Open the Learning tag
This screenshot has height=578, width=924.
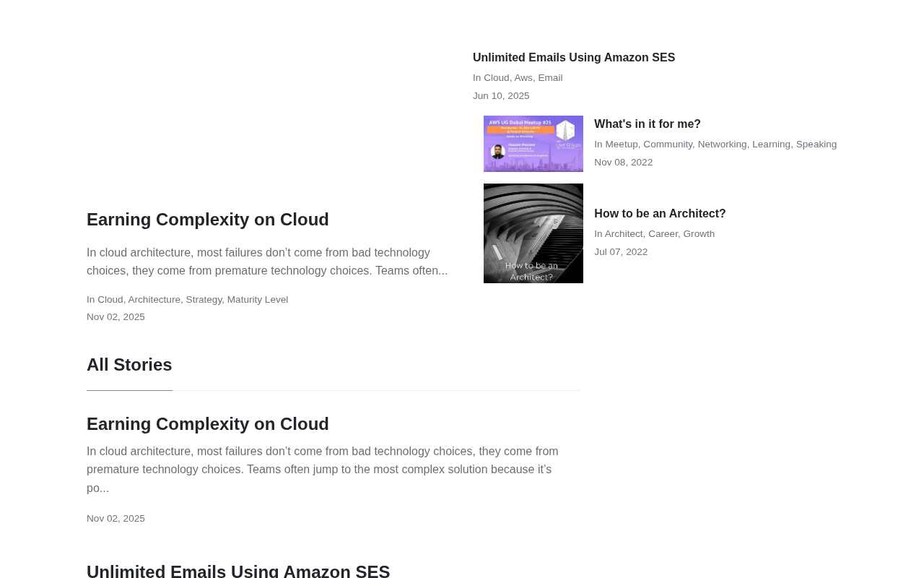pyautogui.click(x=771, y=144)
